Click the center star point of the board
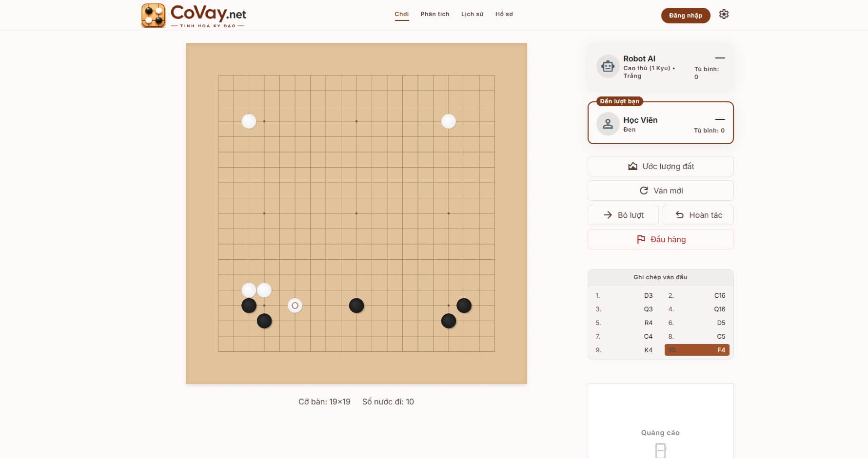 356,213
